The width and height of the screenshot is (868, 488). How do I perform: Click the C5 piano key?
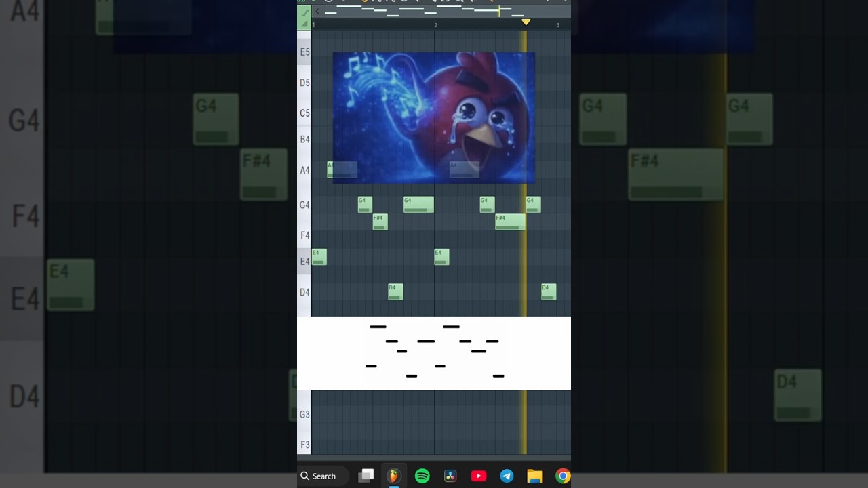click(x=304, y=113)
